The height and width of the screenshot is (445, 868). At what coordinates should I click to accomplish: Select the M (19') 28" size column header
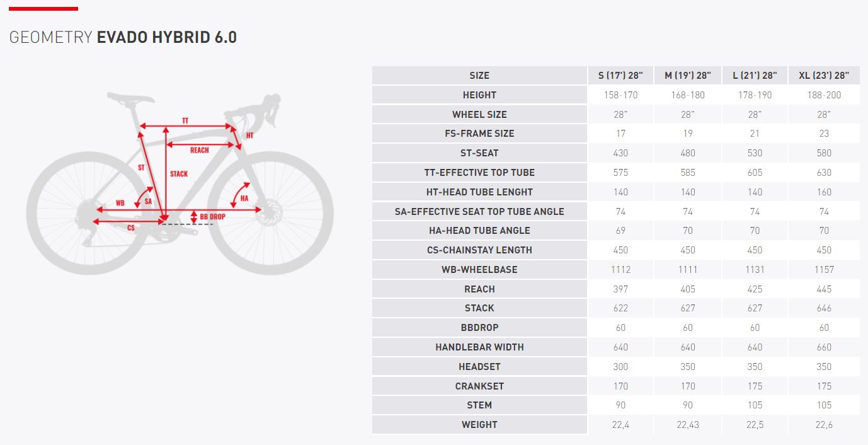(x=688, y=76)
